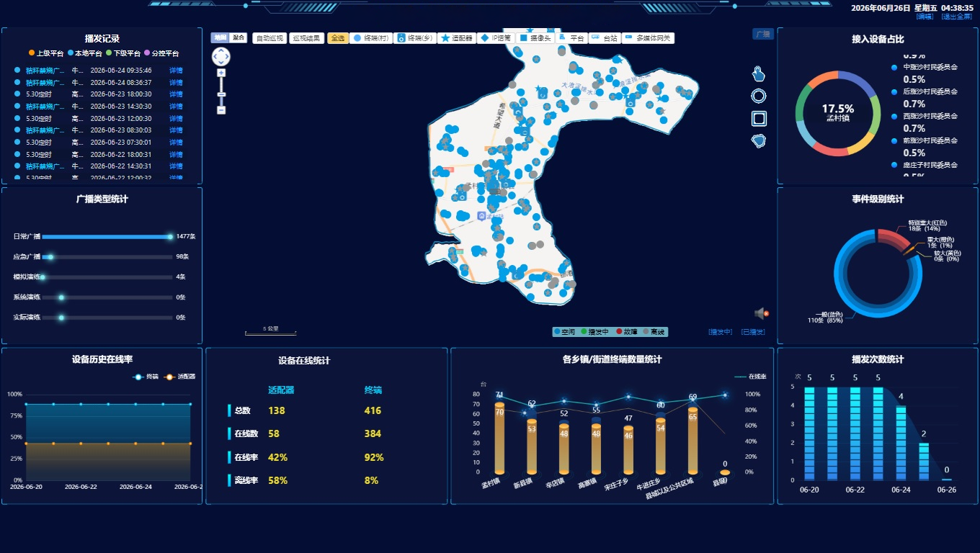The image size is (980, 553).
Task: Select the circle selection map tool
Action: pyautogui.click(x=758, y=96)
